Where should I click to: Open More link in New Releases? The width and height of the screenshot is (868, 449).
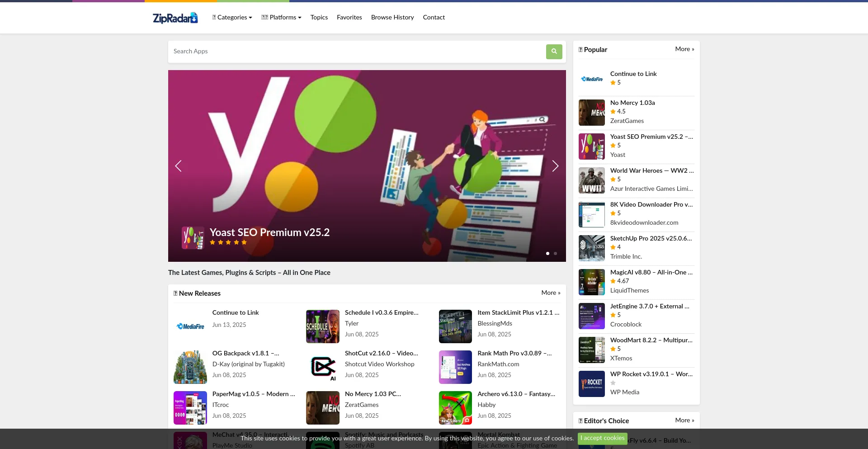point(551,293)
